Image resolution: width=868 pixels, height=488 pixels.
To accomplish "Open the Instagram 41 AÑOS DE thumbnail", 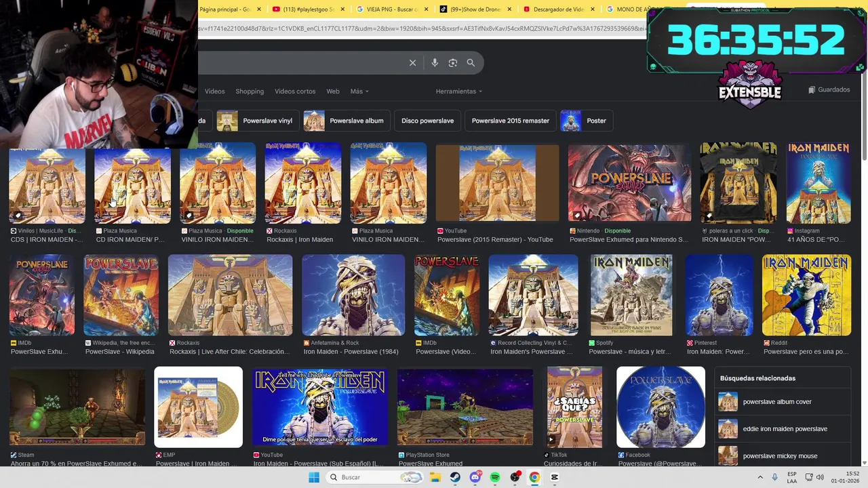I will coord(818,183).
